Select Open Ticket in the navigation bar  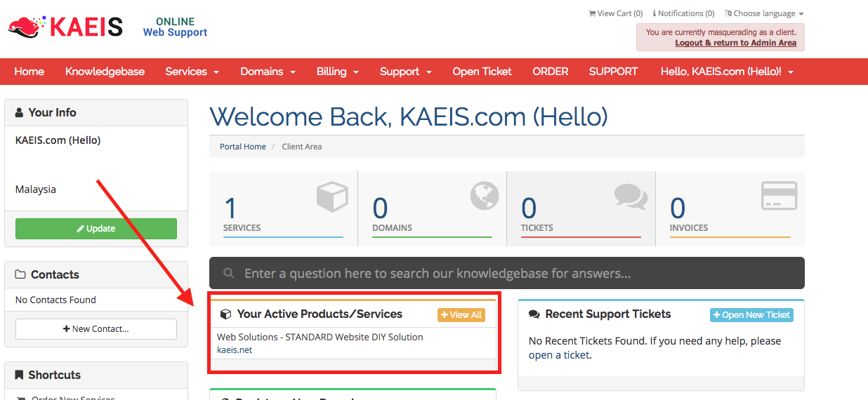pyautogui.click(x=482, y=72)
